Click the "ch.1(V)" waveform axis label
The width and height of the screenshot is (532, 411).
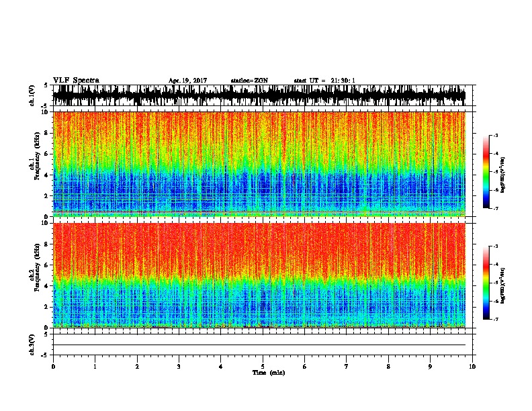click(x=32, y=95)
